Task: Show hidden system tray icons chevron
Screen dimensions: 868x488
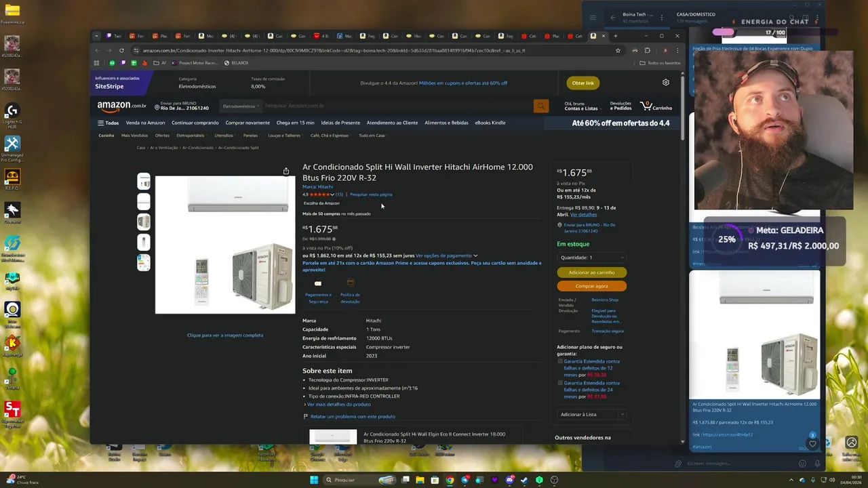Action: coord(791,480)
